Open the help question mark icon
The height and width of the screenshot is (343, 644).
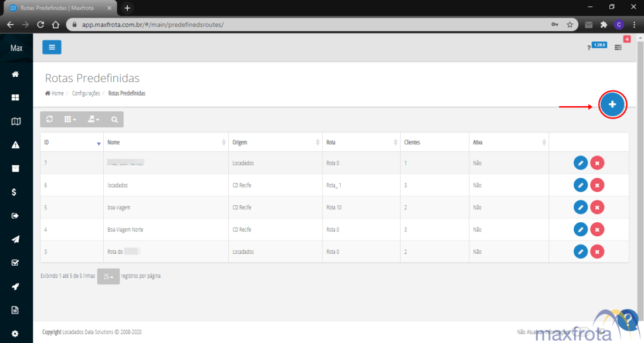(589, 47)
